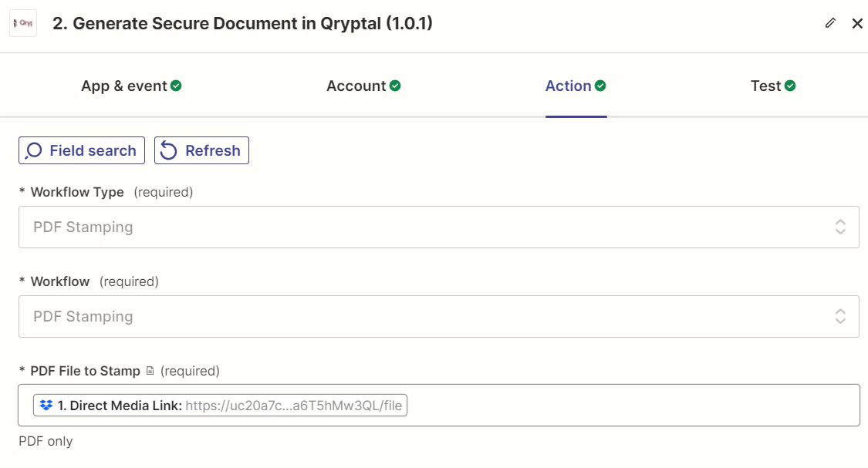Click the magnifier icon inside Field search

coord(32,150)
